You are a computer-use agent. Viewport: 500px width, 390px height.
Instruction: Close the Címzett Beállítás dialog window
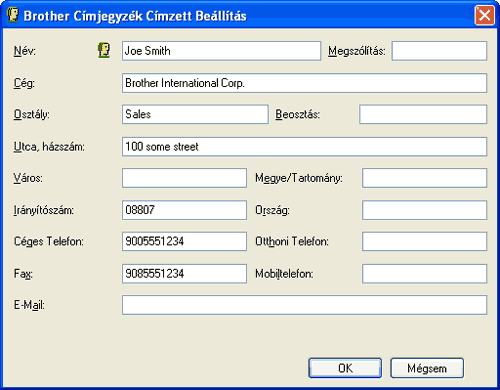point(484,15)
